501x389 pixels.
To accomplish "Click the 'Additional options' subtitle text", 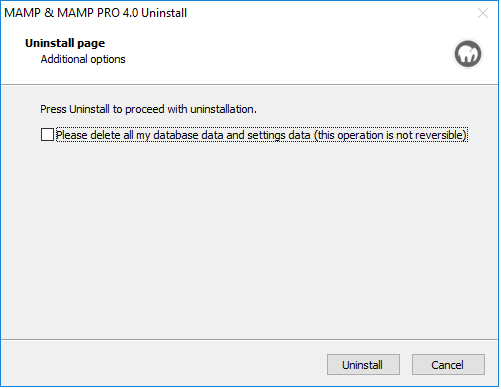I will click(x=83, y=59).
